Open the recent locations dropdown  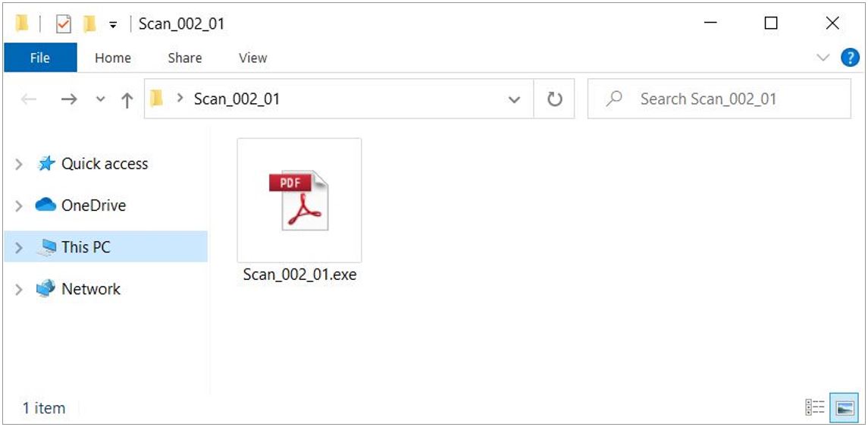[x=100, y=99]
